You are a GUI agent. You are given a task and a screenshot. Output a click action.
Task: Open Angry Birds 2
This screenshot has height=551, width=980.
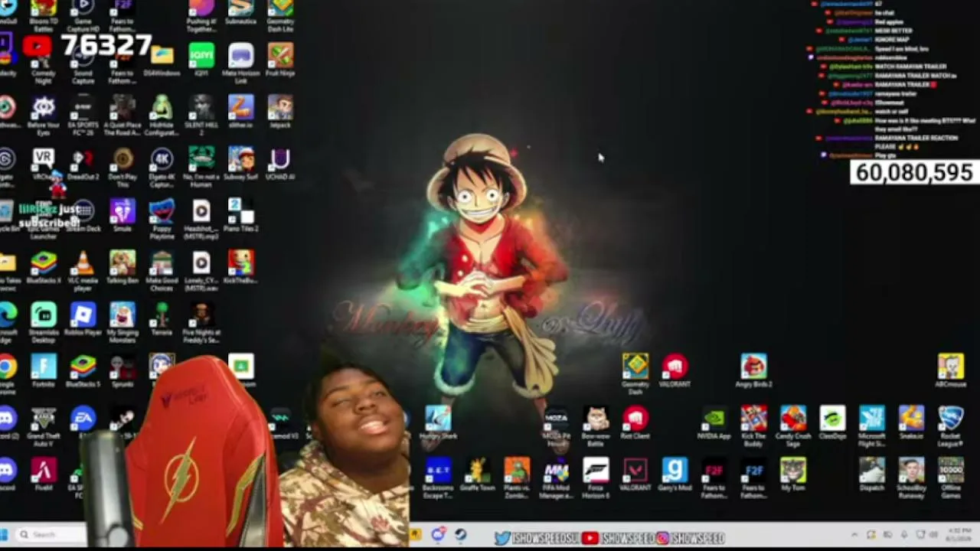point(753,367)
